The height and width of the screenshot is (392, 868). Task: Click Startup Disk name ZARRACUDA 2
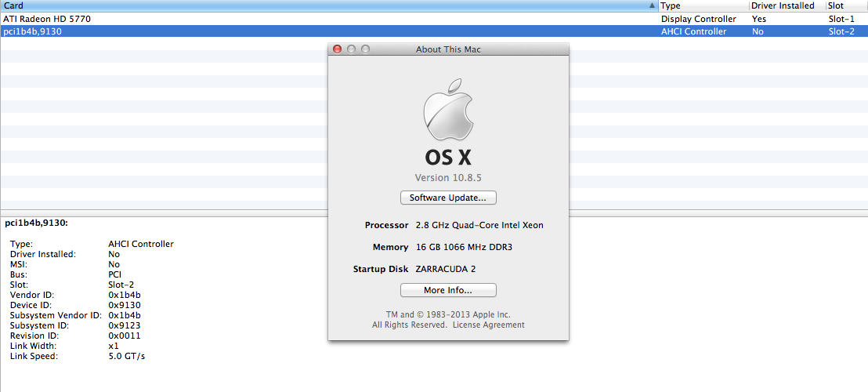[x=446, y=269]
